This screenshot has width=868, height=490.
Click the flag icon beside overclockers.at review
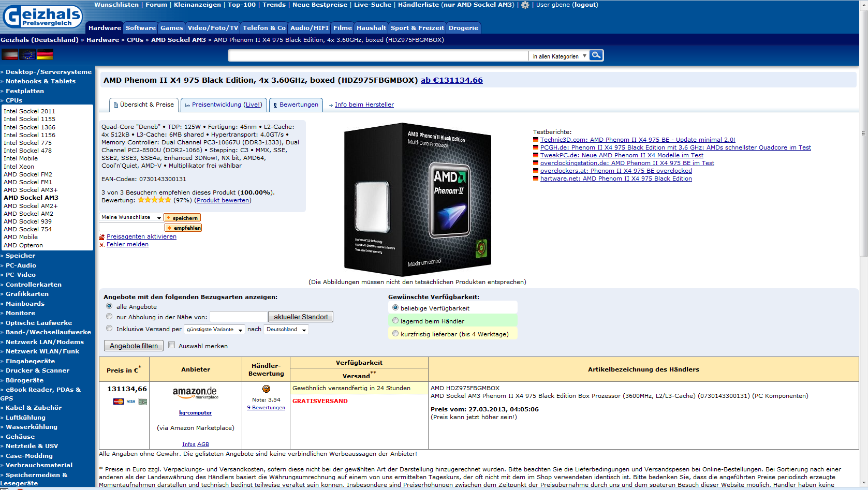(536, 171)
